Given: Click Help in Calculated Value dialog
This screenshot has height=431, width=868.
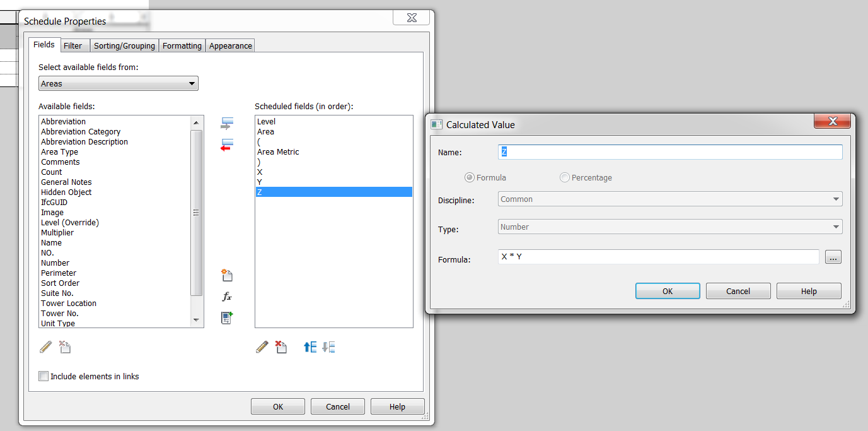Looking at the screenshot, I should (809, 291).
